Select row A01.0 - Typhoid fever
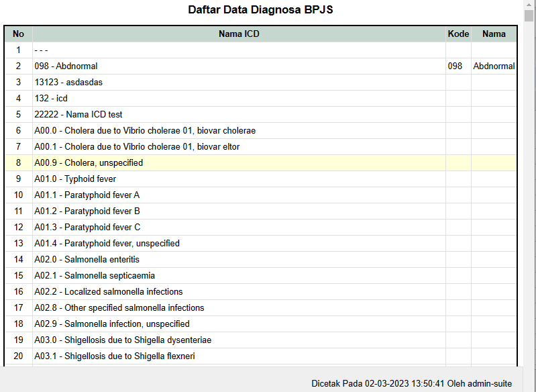 pyautogui.click(x=260, y=179)
